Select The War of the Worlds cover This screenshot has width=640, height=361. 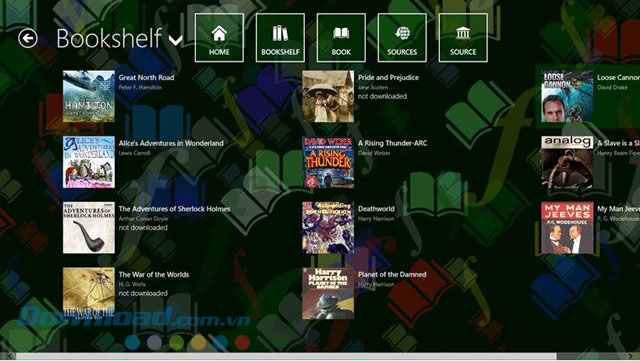point(89,293)
